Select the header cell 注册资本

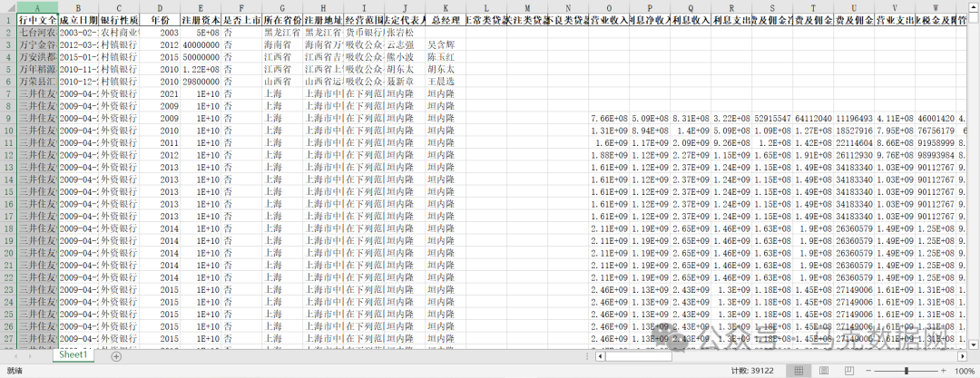pos(201,19)
